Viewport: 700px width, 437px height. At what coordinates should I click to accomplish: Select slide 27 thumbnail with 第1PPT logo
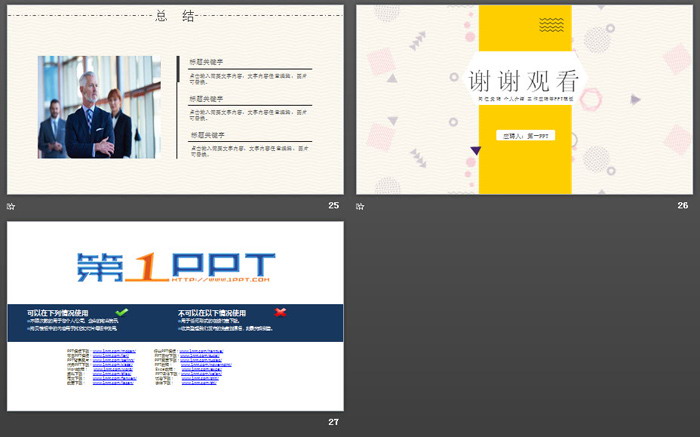[x=175, y=316]
